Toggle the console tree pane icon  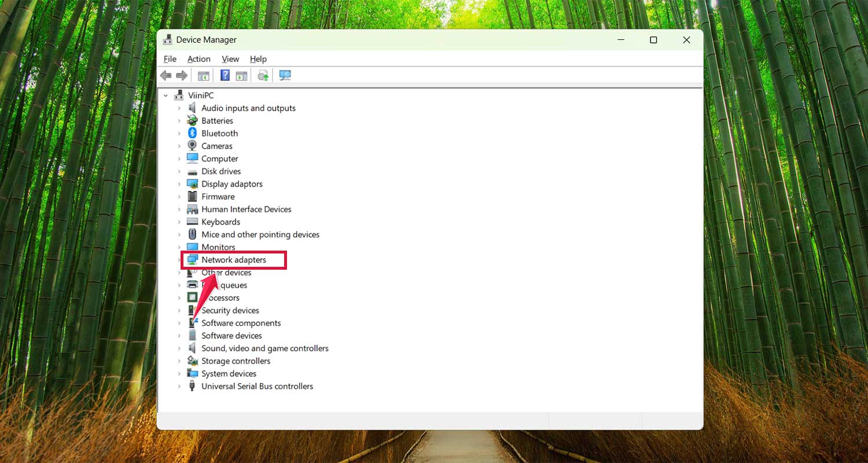(203, 75)
